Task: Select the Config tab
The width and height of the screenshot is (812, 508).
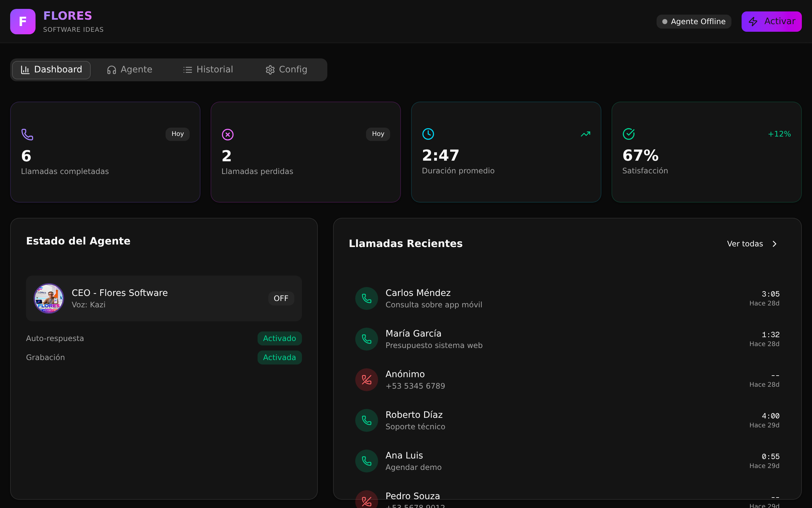Action: click(x=286, y=70)
